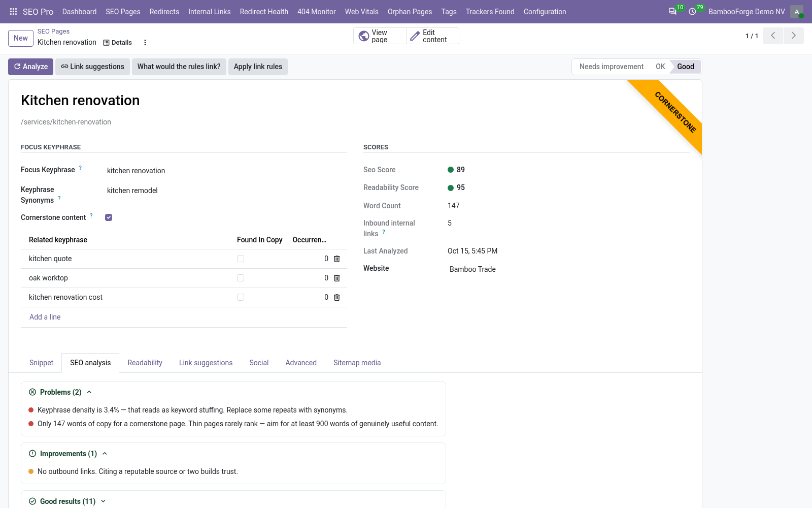Open the actions kebab menu
Viewport: 812px width, 508px height.
coord(145,43)
